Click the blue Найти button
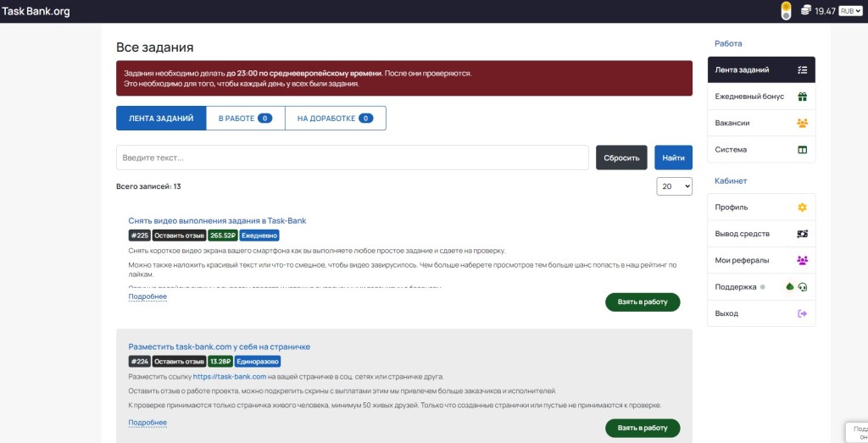This screenshot has height=443, width=868. point(673,158)
